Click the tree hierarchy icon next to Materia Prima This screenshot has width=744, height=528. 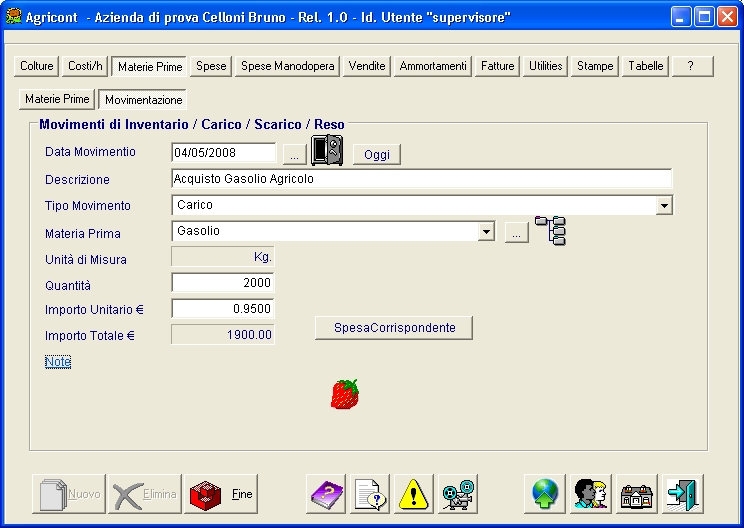click(x=550, y=230)
